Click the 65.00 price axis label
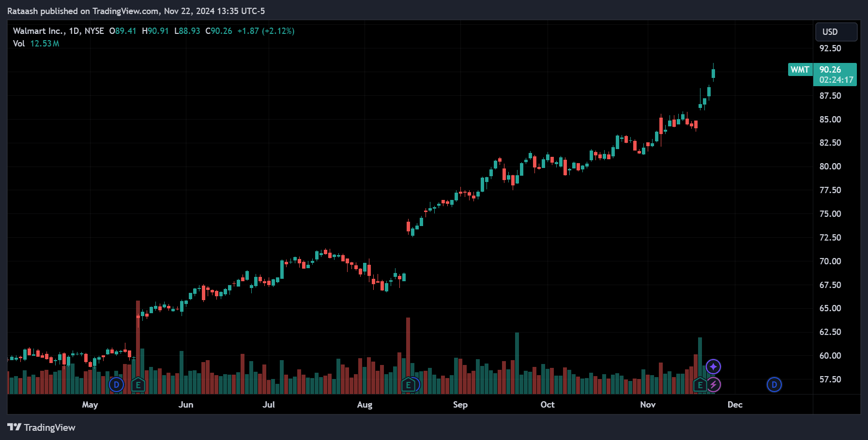The height and width of the screenshot is (440, 868). click(x=830, y=308)
